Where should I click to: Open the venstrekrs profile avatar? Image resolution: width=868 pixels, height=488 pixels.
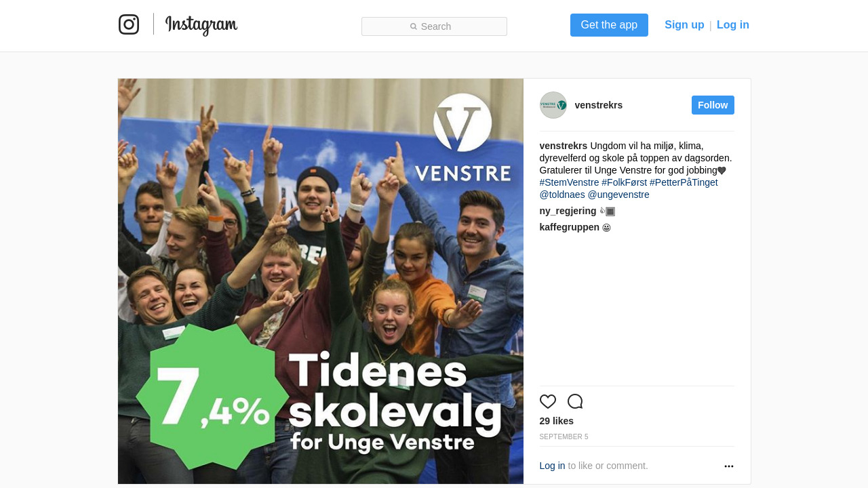553,105
